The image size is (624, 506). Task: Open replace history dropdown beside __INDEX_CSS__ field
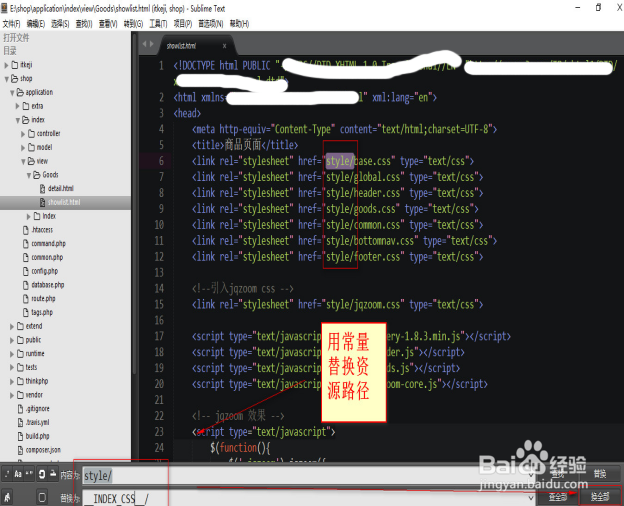tap(531, 498)
